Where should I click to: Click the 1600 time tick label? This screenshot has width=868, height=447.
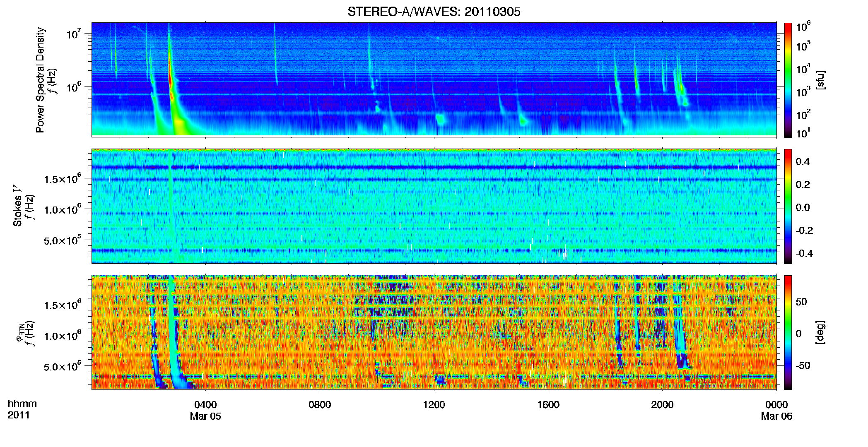pyautogui.click(x=548, y=405)
